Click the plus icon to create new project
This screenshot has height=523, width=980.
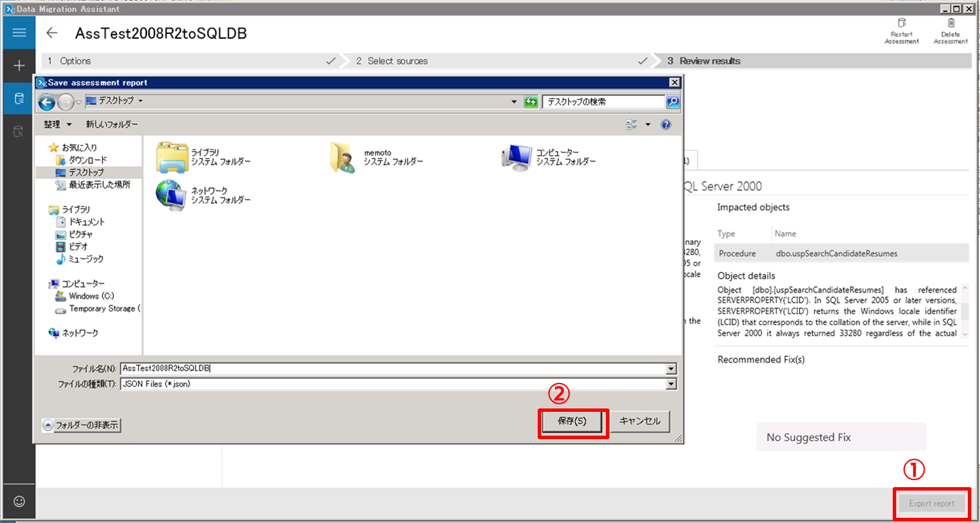coord(19,65)
